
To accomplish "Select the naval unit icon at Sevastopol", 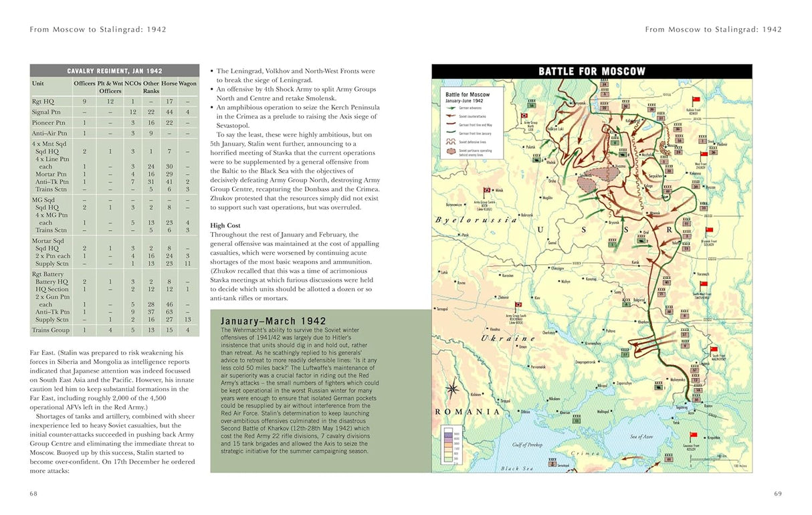I will 552,463.
